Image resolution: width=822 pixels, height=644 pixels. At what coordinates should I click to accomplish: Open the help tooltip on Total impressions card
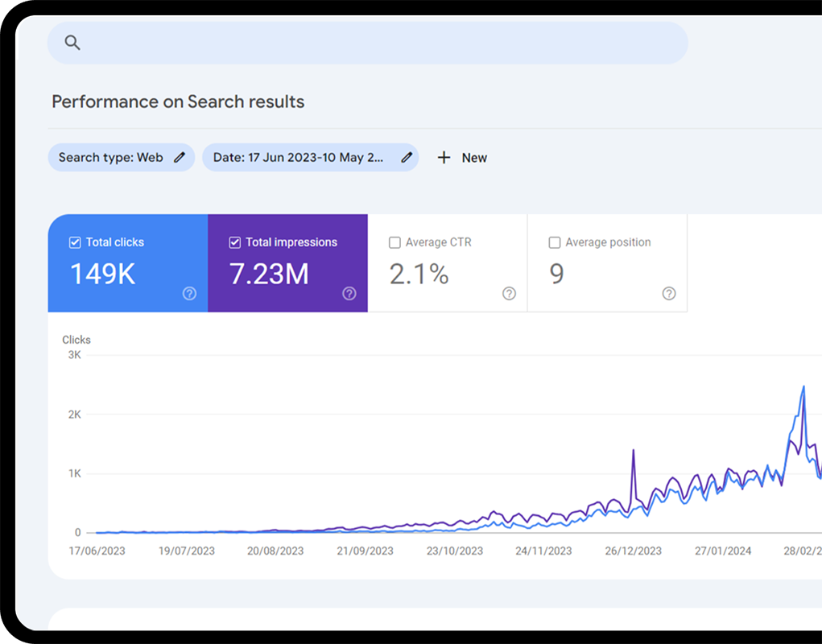349,294
